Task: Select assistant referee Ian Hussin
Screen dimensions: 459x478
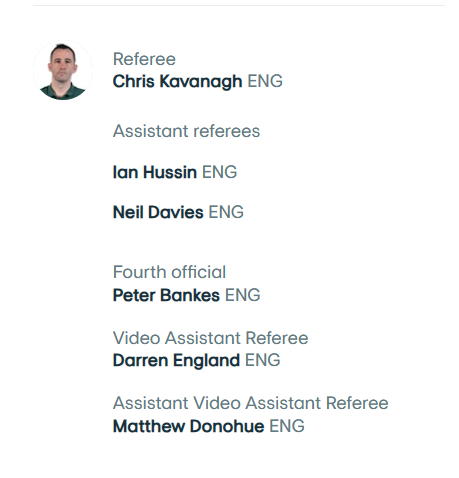Action: (155, 172)
